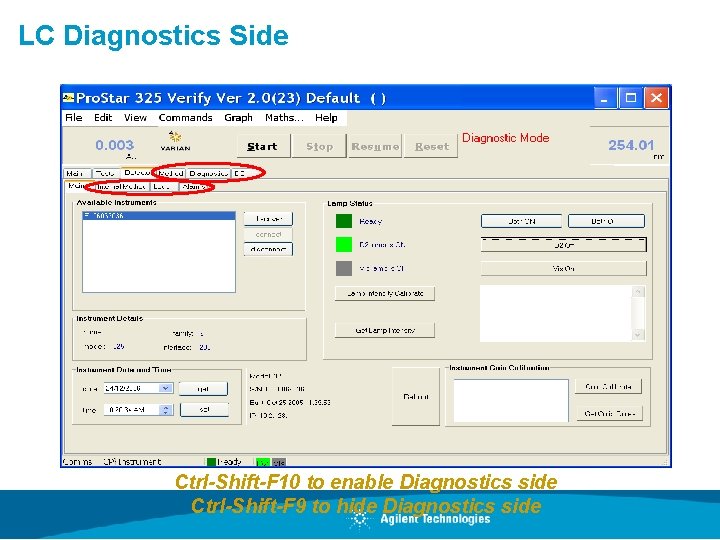Click the red Diagnostic Mode label
This screenshot has width=720, height=540.
point(505,138)
